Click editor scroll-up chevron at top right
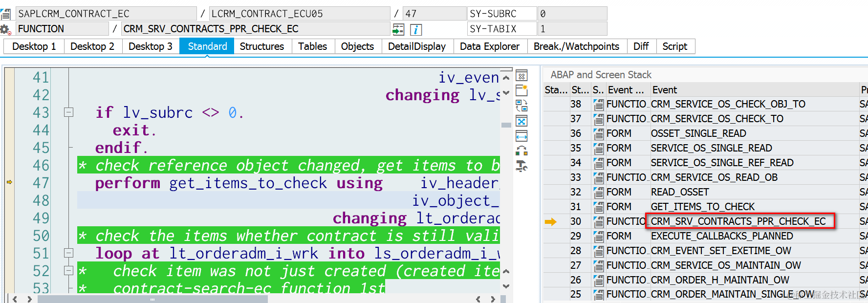This screenshot has width=868, height=303. click(506, 78)
